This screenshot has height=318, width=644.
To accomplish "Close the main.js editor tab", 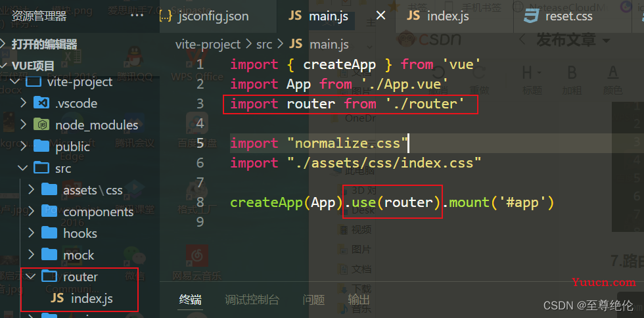I will pos(380,16).
